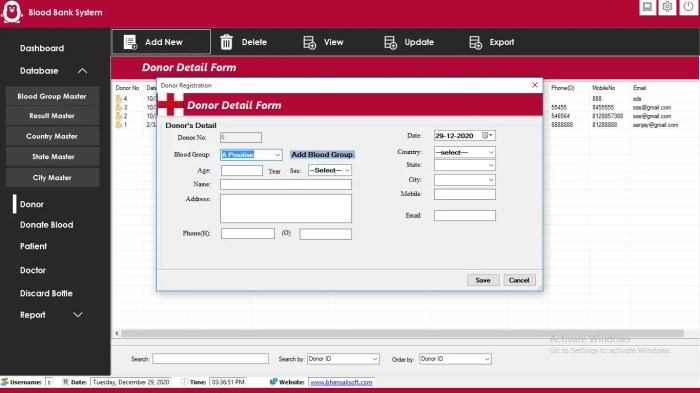Click the Name input field

click(x=286, y=184)
